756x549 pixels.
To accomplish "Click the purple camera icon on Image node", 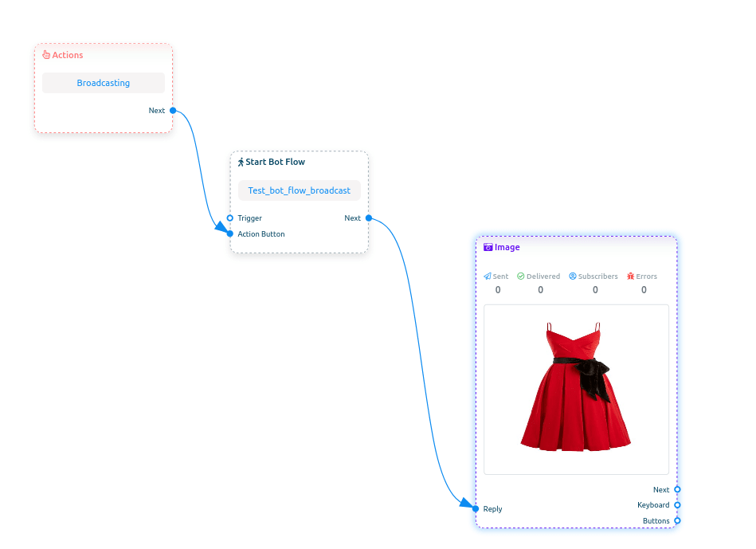I will (x=488, y=247).
